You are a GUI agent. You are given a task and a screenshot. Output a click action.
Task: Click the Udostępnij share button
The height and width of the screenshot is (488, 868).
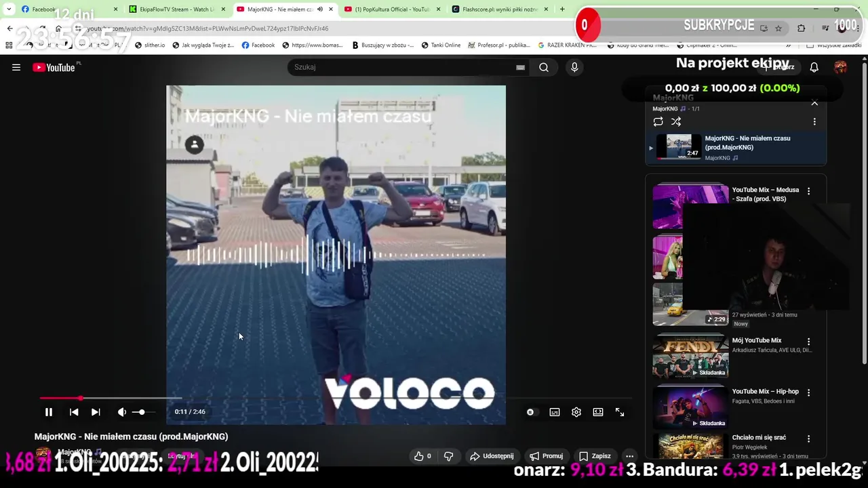coord(492,456)
